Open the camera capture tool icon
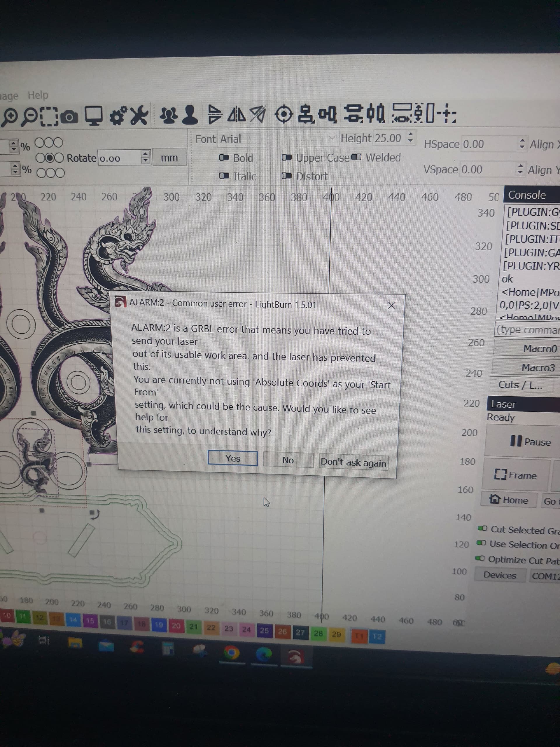560x747 pixels. click(x=69, y=117)
